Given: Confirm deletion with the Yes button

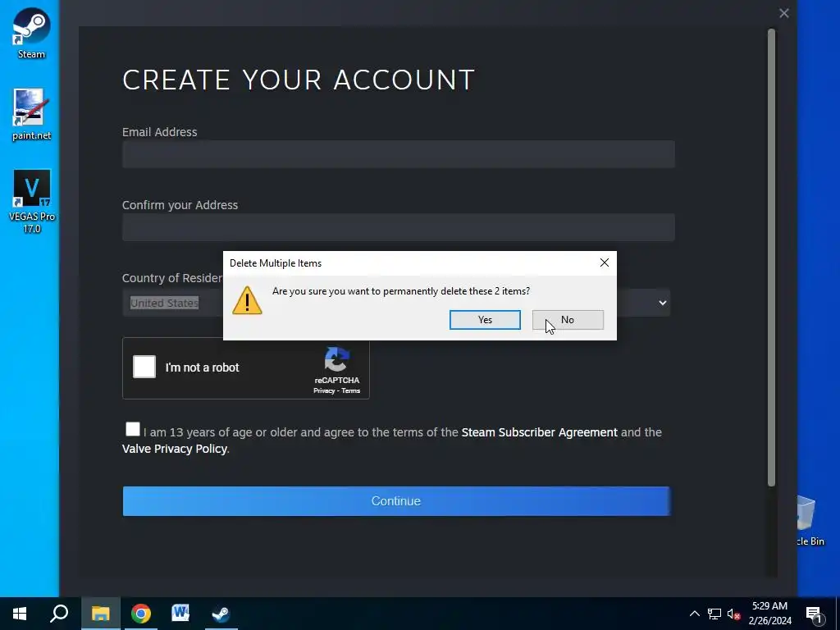Looking at the screenshot, I should coord(485,320).
